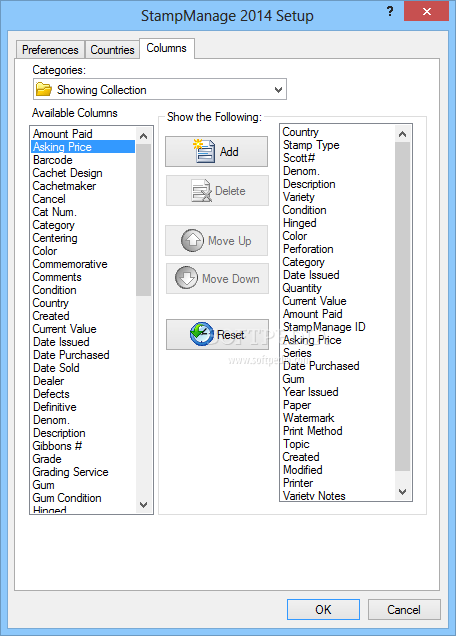Select StampManage ID in Show the Following list

click(338, 327)
